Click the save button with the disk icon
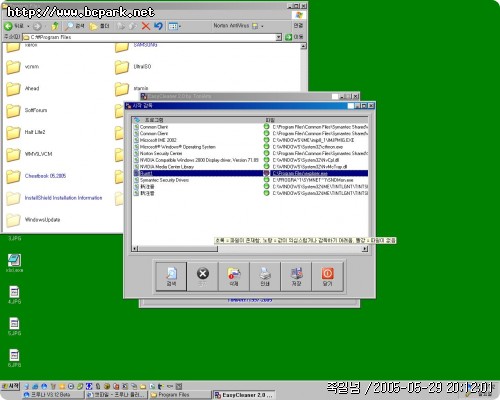 (x=296, y=276)
